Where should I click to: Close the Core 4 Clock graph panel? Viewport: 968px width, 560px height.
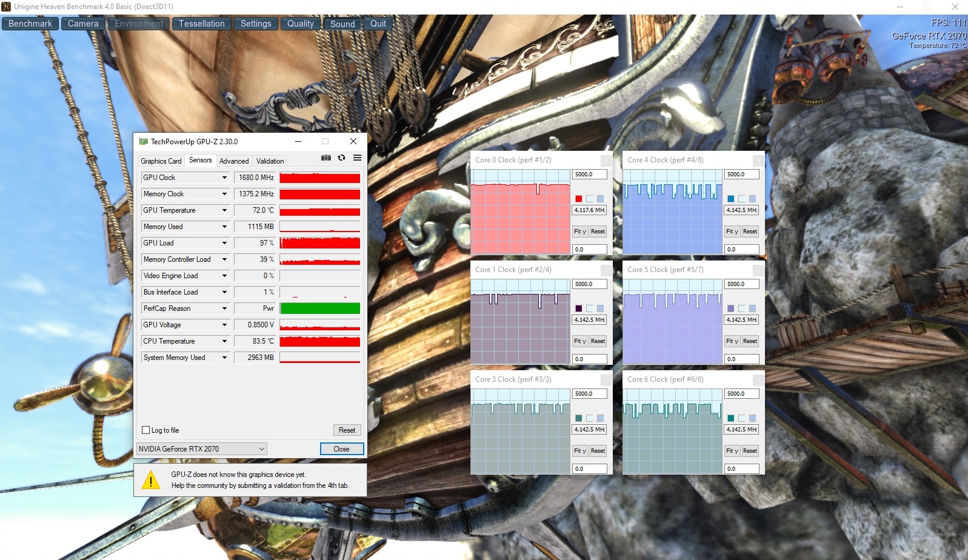(x=758, y=160)
